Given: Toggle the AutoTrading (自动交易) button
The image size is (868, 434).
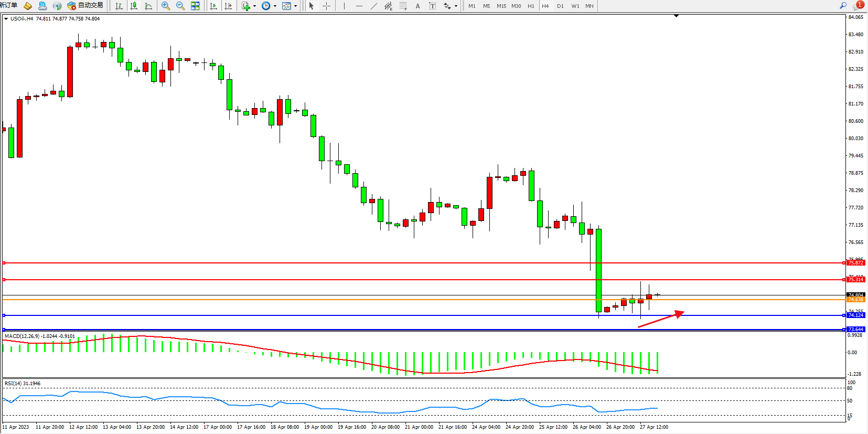Looking at the screenshot, I should pyautogui.click(x=85, y=6).
